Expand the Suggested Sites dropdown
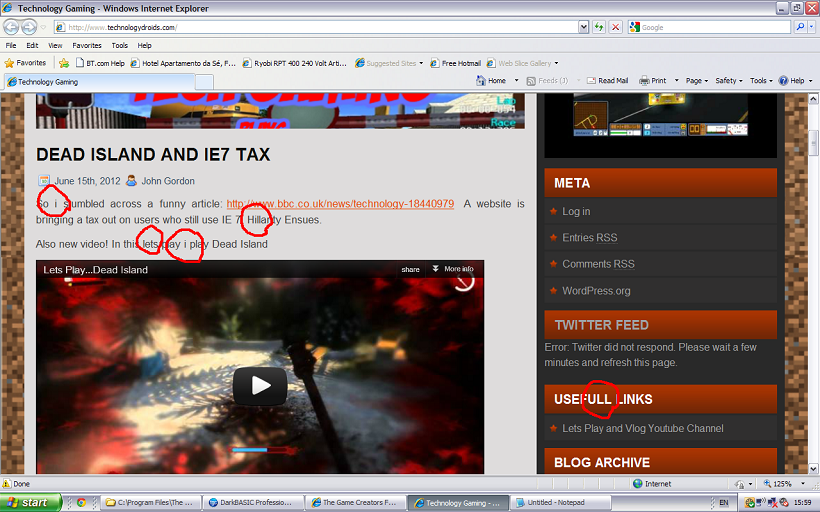 421,63
